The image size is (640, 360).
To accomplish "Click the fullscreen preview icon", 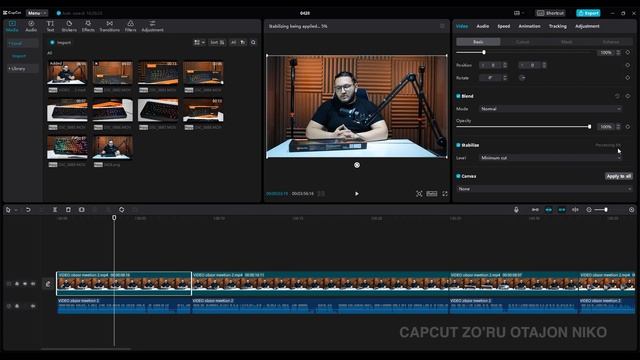I will click(x=445, y=194).
